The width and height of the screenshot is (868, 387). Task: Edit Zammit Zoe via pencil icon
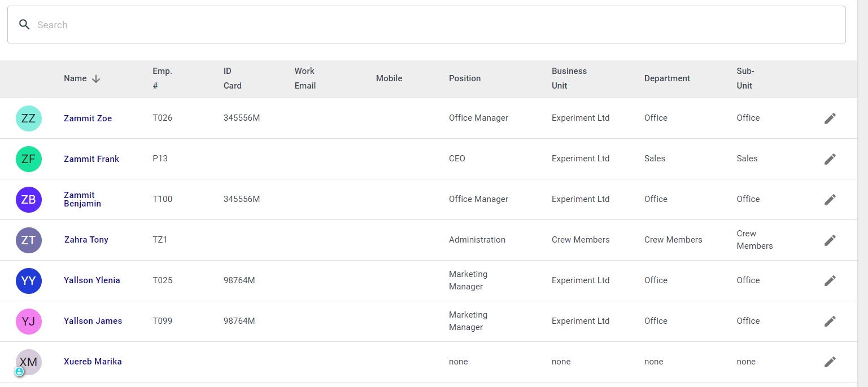point(830,118)
